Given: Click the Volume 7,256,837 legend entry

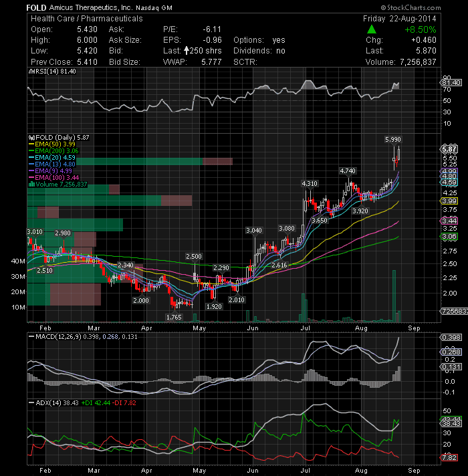Looking at the screenshot, I should [57, 185].
